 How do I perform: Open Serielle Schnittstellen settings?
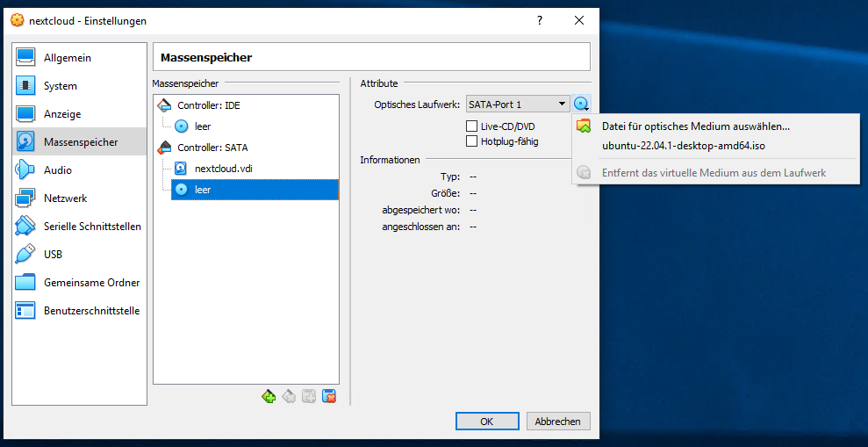point(79,226)
